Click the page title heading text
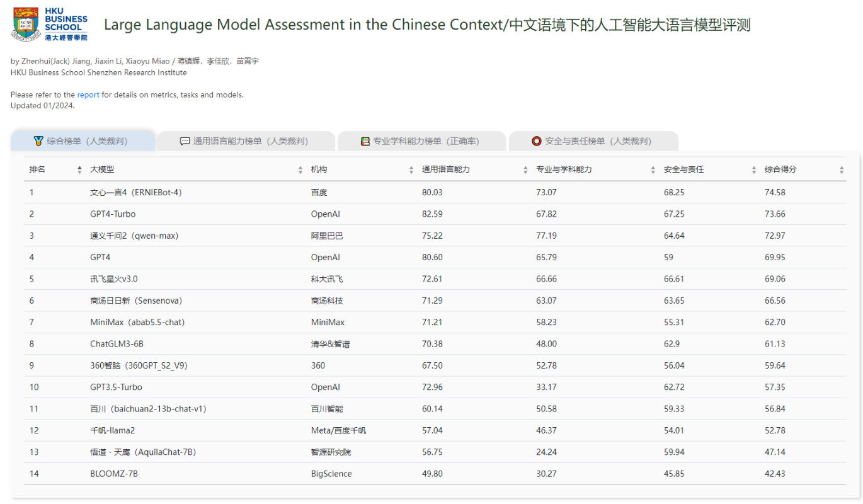Viewport: 863px width, 504px height. coord(427,25)
